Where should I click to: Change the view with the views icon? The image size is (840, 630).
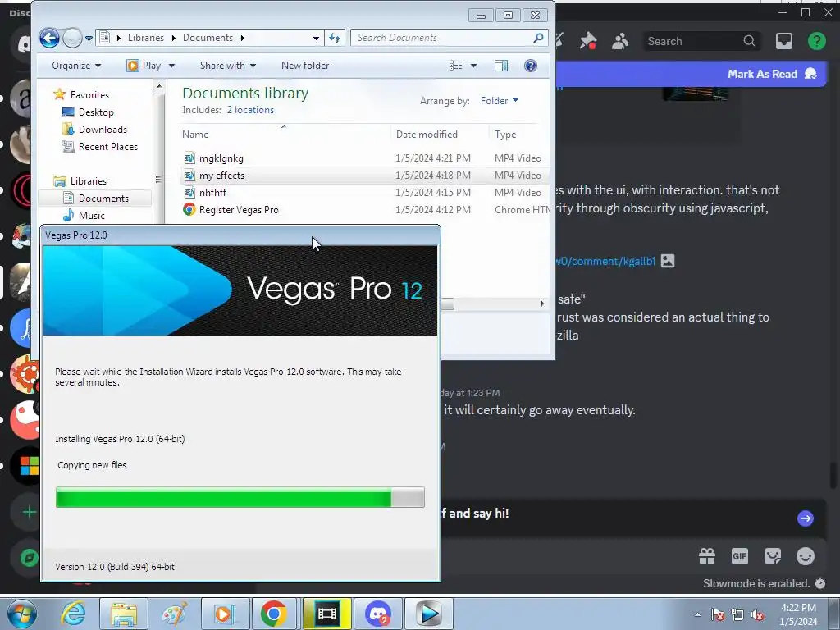[x=456, y=66]
